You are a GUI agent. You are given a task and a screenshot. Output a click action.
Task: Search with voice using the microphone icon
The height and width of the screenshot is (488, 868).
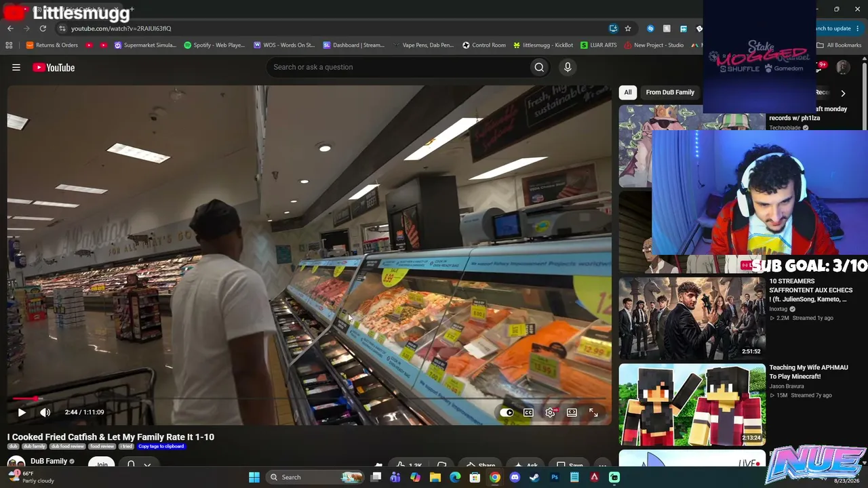(x=568, y=67)
